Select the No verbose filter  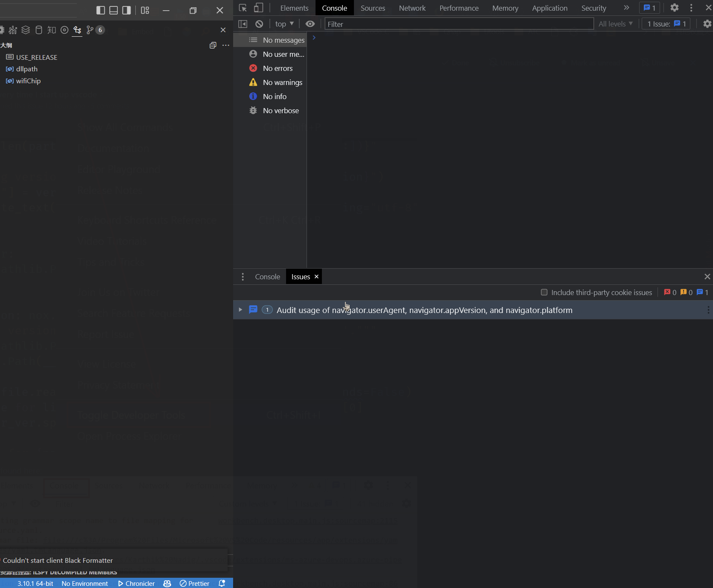point(270,111)
